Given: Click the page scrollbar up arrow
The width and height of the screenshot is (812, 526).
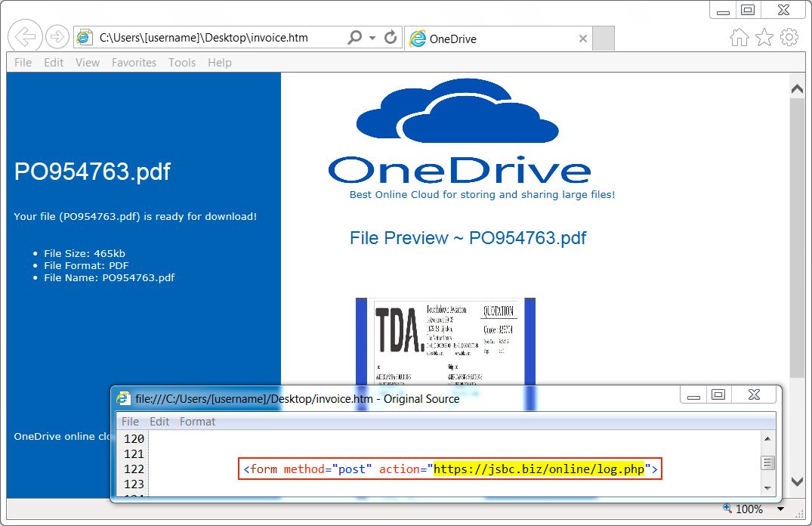Looking at the screenshot, I should (797, 88).
